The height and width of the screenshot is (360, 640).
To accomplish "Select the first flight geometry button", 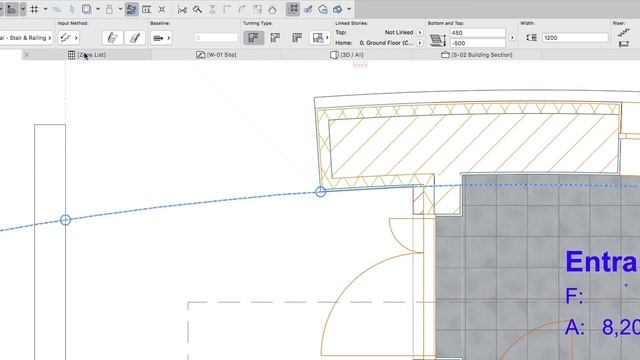I will [113, 38].
